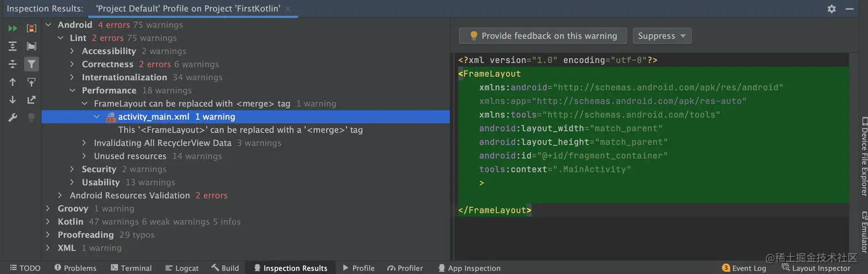Collapse the Performance tree node
Viewport: 868px width, 274px height.
(72, 91)
